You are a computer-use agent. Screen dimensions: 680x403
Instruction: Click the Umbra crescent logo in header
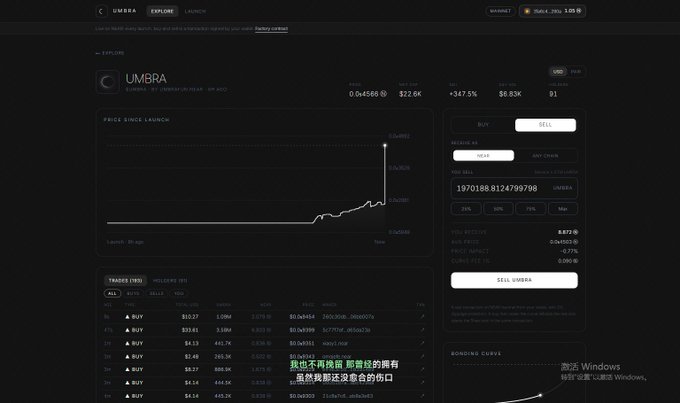pyautogui.click(x=101, y=11)
